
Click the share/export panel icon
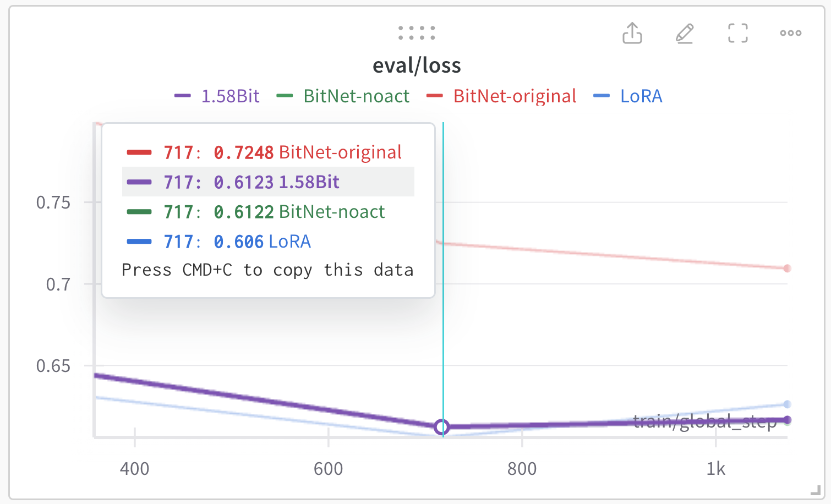632,33
